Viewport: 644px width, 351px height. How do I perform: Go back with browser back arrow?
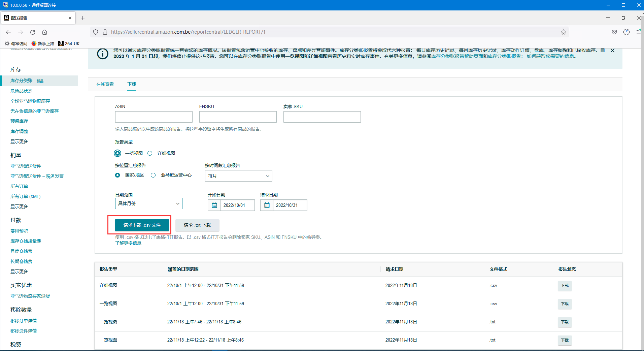point(8,32)
